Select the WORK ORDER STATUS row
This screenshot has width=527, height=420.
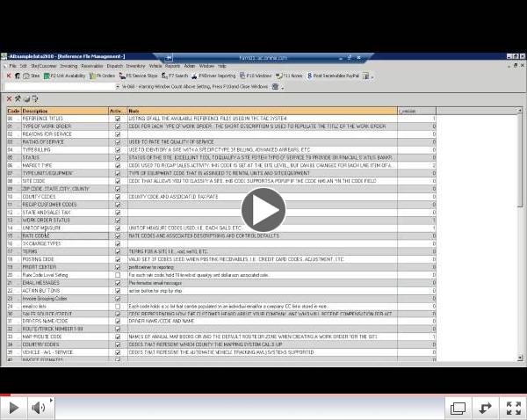221,221
